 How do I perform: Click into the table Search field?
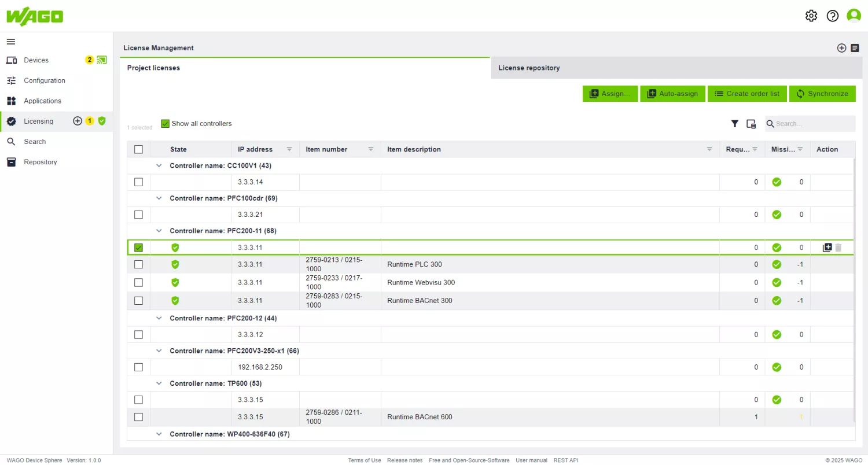[810, 124]
